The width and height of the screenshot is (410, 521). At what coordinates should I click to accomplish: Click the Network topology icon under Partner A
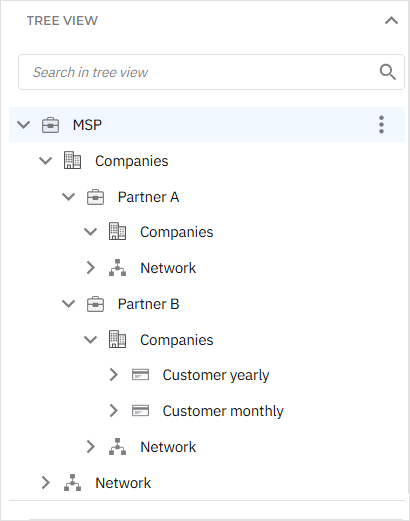point(117,268)
